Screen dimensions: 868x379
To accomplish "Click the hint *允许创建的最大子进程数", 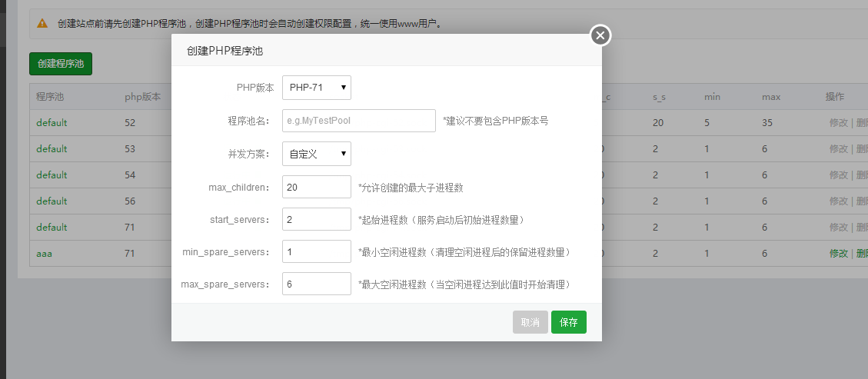I will (411, 188).
